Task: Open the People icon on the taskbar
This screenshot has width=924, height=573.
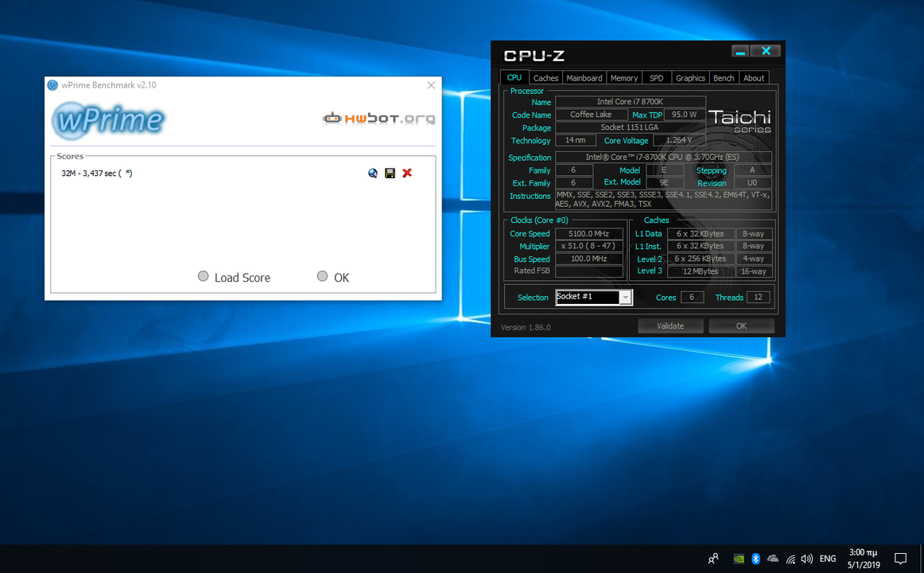Action: [x=713, y=558]
